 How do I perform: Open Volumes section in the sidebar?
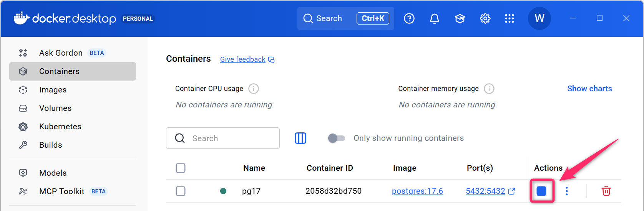coord(55,108)
